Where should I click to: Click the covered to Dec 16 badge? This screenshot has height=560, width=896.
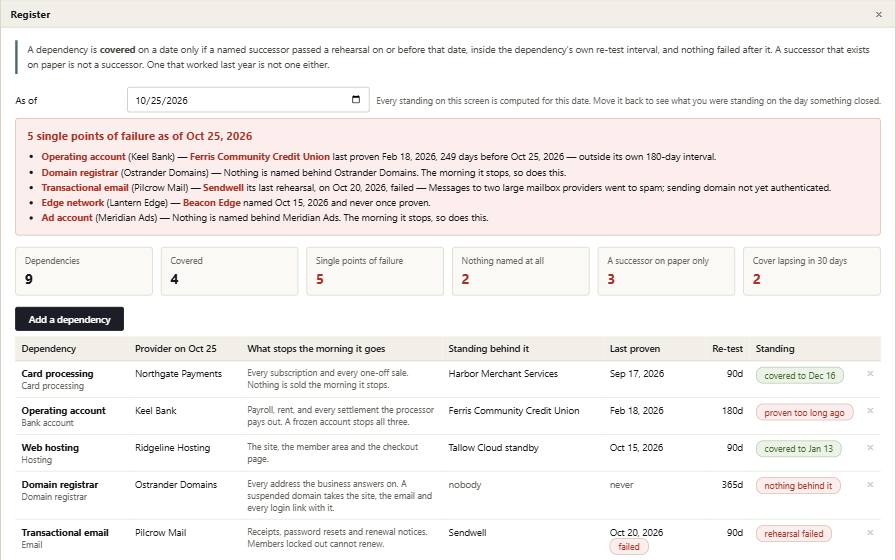coord(799,375)
